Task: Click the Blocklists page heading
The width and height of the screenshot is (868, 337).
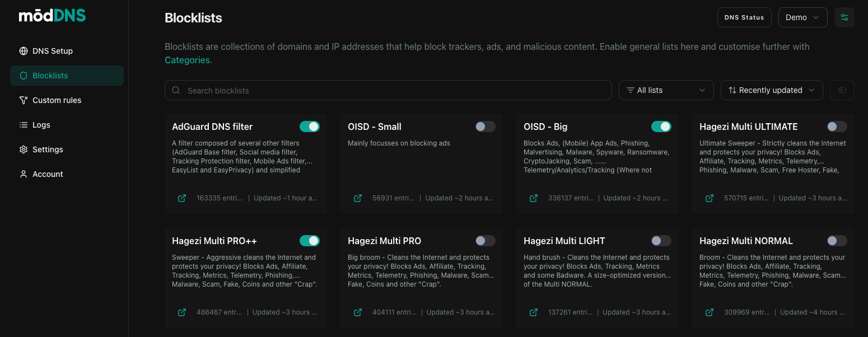Action: click(193, 18)
